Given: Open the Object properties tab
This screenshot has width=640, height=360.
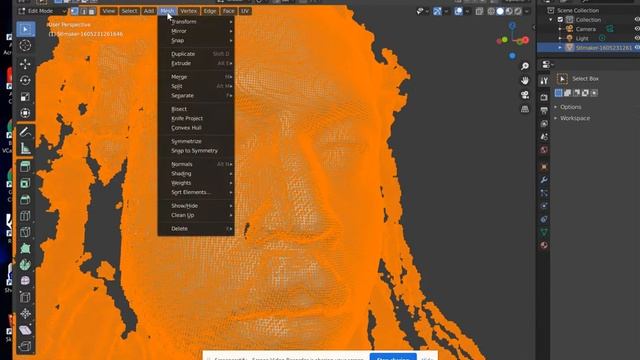Looking at the screenshot, I should click(544, 167).
